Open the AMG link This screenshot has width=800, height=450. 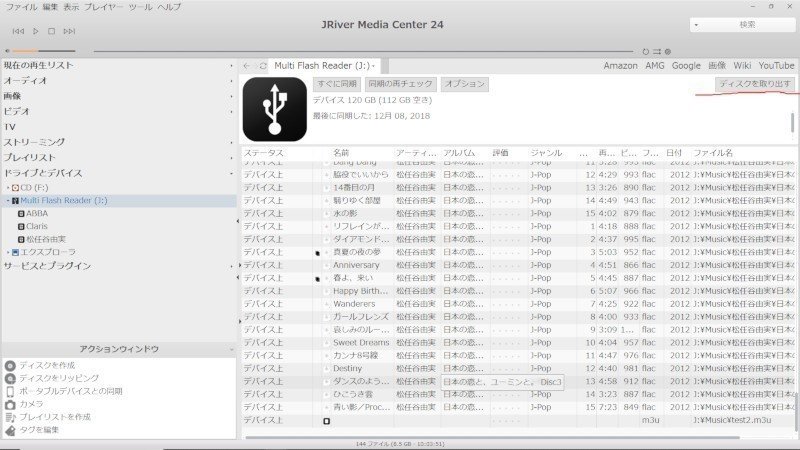click(655, 66)
